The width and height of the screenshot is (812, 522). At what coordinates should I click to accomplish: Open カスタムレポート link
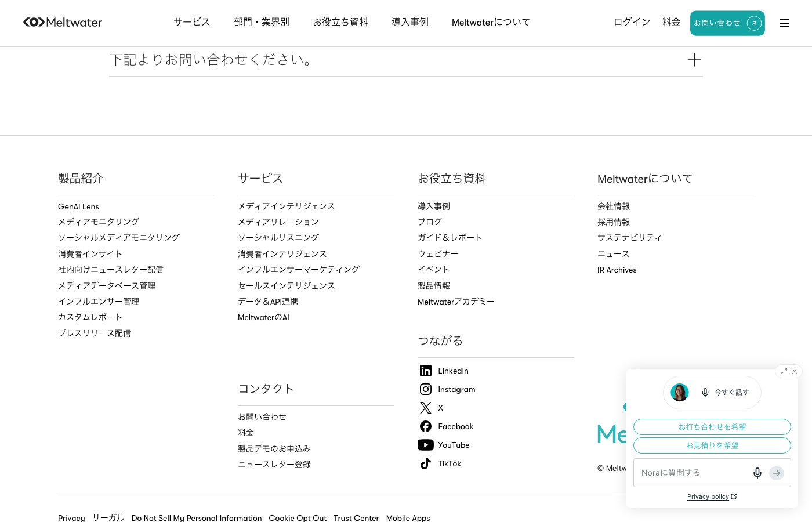pyautogui.click(x=90, y=317)
